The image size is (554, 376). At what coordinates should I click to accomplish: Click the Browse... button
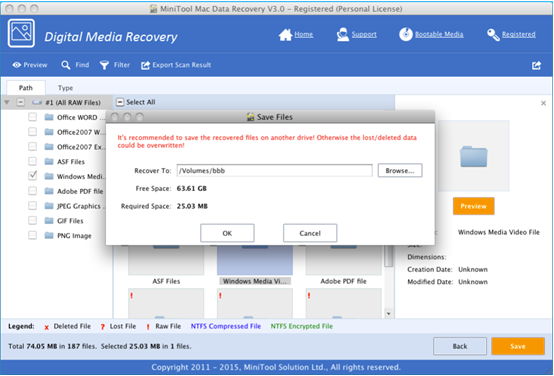(400, 170)
